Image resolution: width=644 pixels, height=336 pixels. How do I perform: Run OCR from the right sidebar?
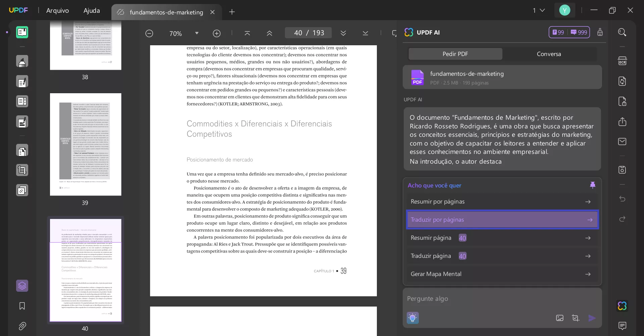pyautogui.click(x=623, y=61)
